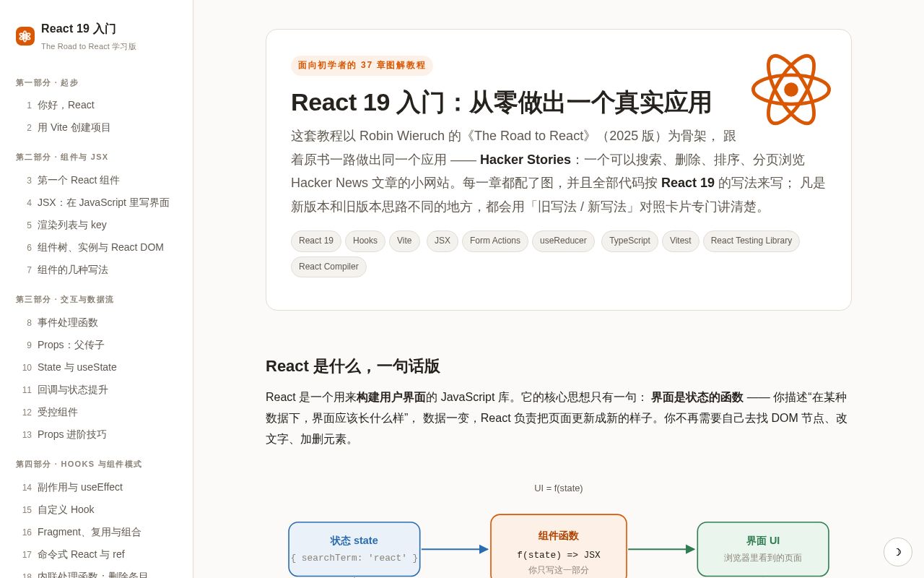Click the Form Actions tag
Image resolution: width=924 pixels, height=578 pixels.
pos(495,241)
